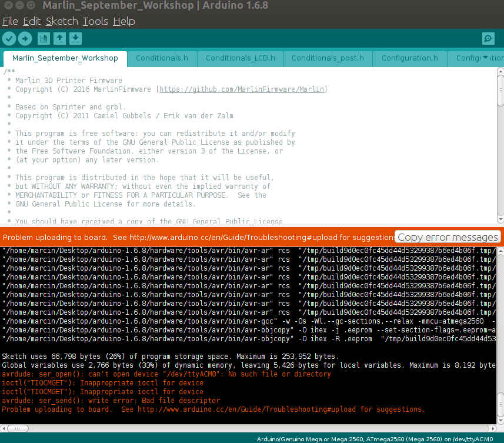The height and width of the screenshot is (443, 504).
Task: Create a new sketch with New icon
Action: [44, 39]
